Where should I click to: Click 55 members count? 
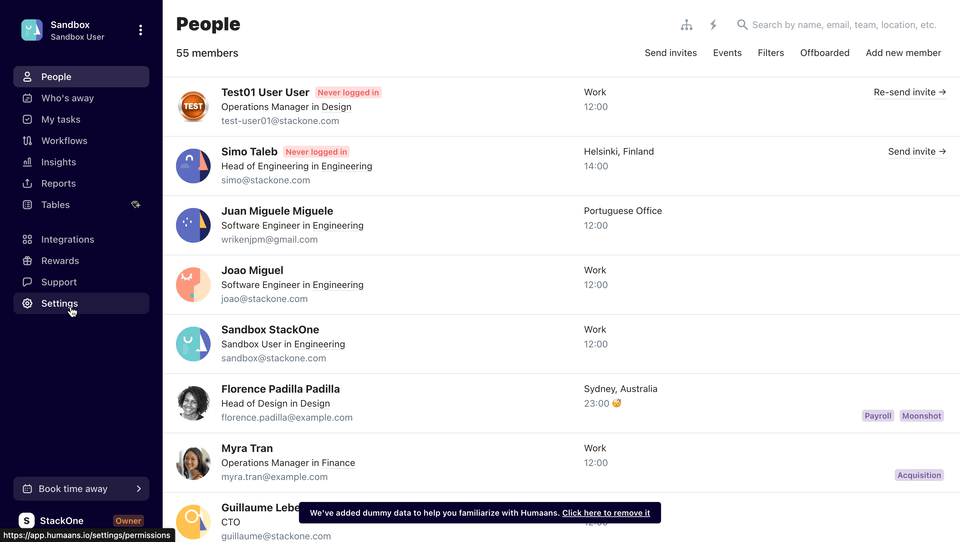pyautogui.click(x=207, y=53)
